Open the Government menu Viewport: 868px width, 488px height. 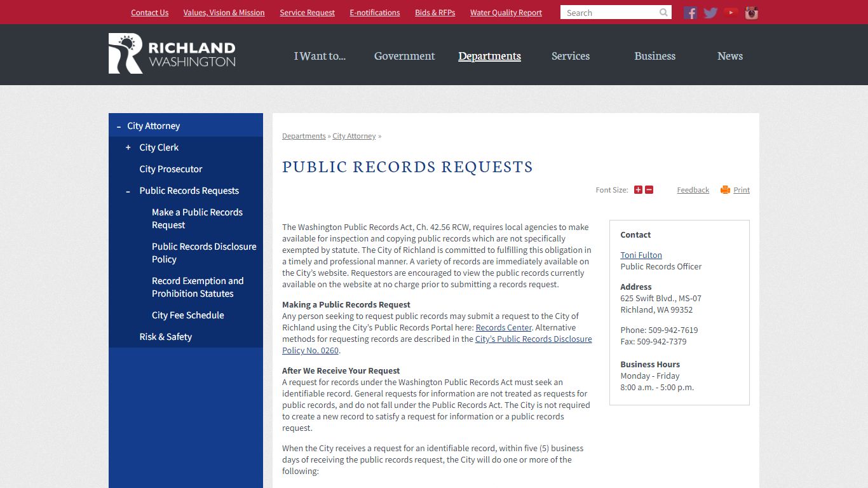(405, 56)
